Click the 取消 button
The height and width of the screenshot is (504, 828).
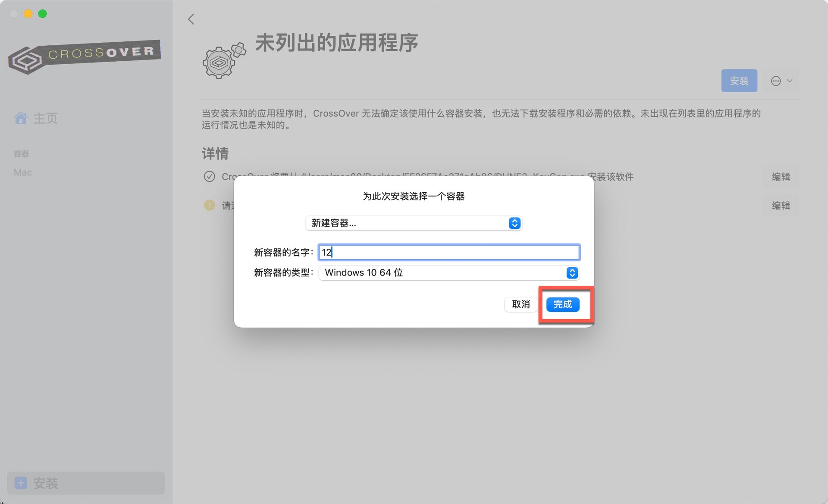click(521, 304)
